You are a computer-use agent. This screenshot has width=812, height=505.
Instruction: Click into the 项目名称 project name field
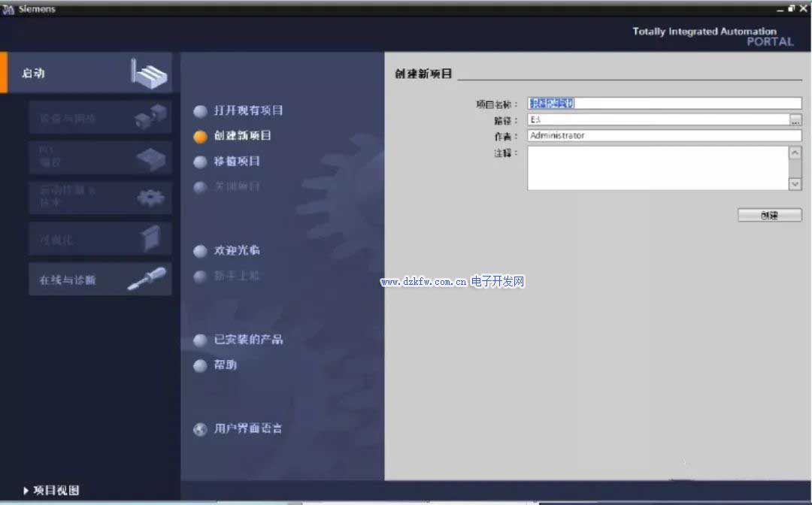[x=665, y=103]
